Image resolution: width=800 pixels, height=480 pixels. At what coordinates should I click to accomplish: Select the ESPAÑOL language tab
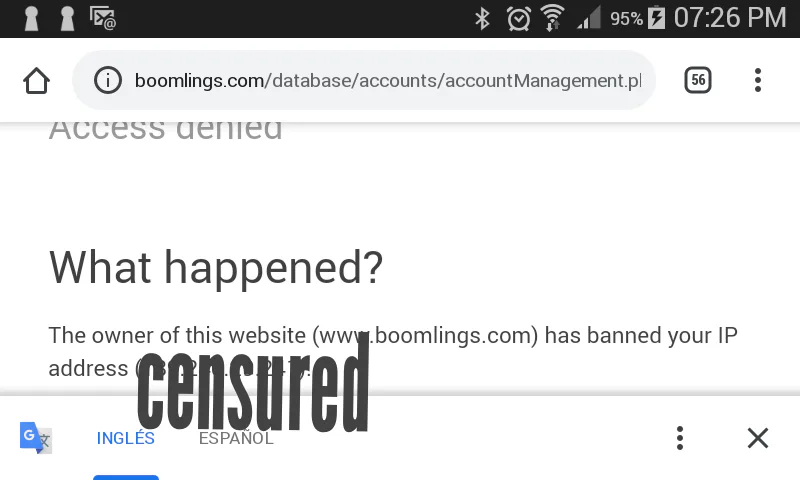(236, 438)
